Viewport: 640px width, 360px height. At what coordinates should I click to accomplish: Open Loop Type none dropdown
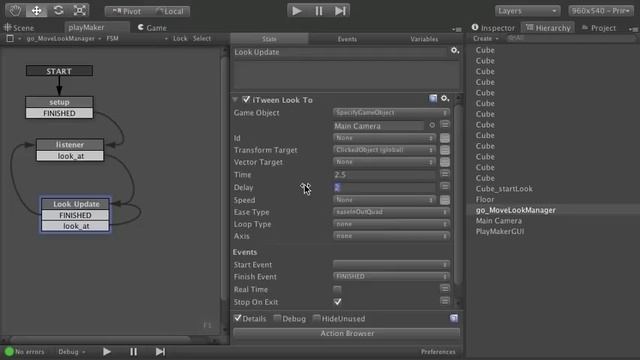391,224
